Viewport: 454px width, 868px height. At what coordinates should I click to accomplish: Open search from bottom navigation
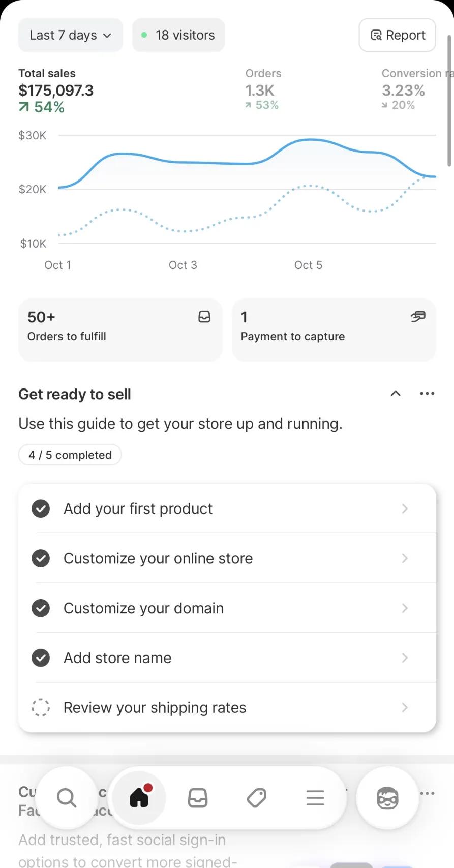[67, 798]
